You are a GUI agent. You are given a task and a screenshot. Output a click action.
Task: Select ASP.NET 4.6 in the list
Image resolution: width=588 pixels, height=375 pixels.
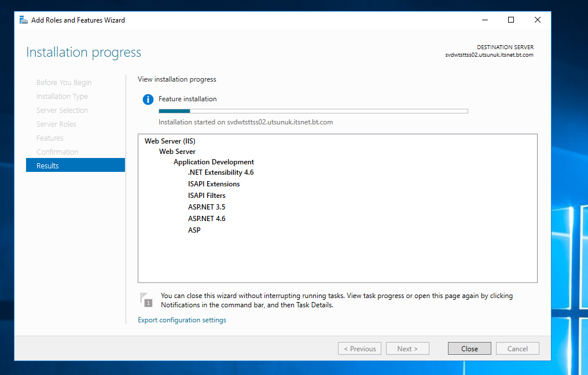tap(207, 219)
